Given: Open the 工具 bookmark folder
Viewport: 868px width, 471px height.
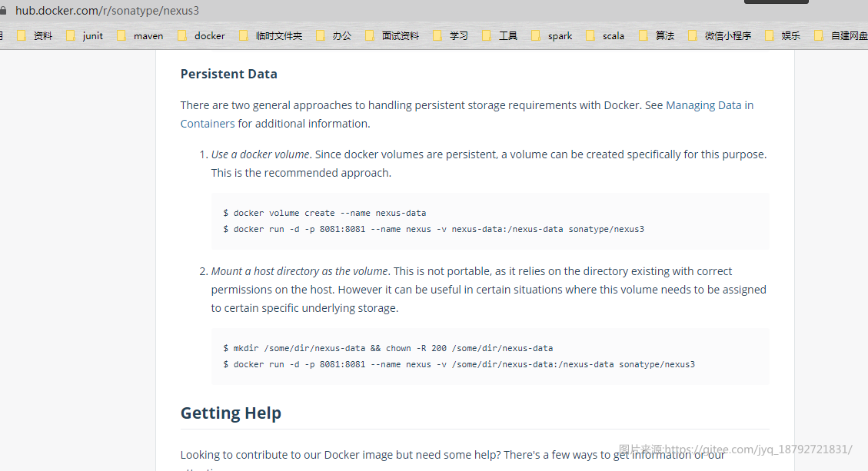Looking at the screenshot, I should point(500,36).
